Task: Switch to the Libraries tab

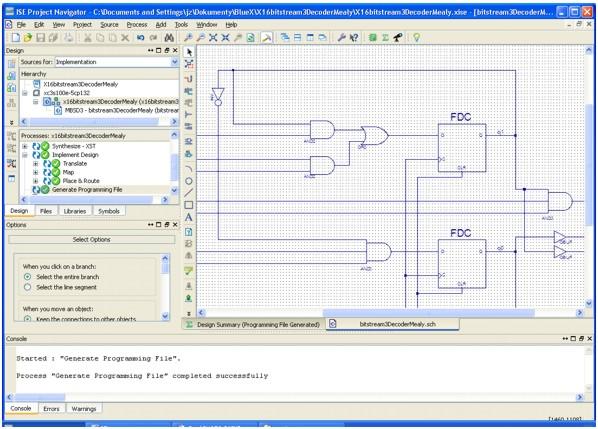Action: pyautogui.click(x=75, y=211)
